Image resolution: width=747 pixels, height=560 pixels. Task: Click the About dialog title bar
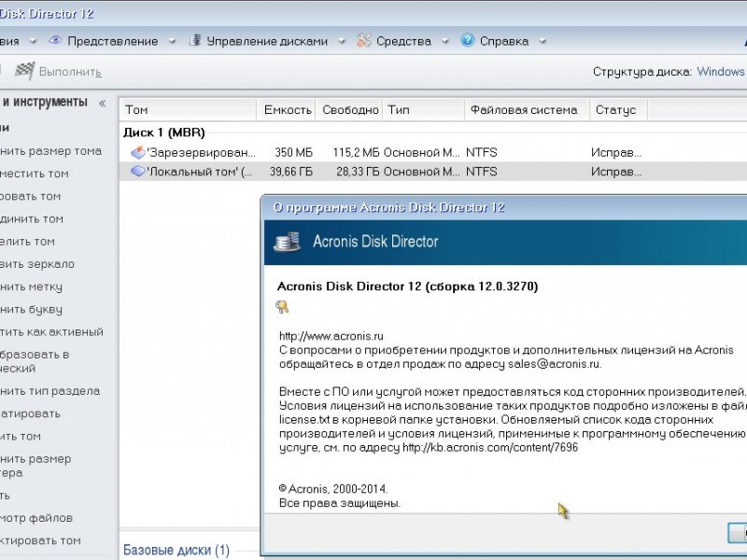coord(504,207)
